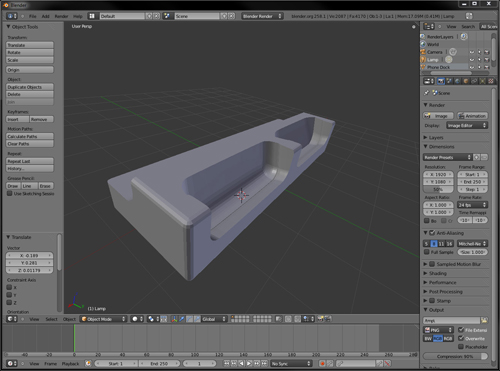Play animation in reverse in timeline

coord(241,363)
